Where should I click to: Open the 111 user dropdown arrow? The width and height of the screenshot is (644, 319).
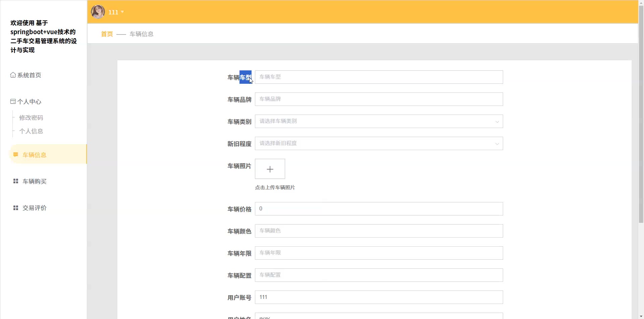click(x=122, y=12)
